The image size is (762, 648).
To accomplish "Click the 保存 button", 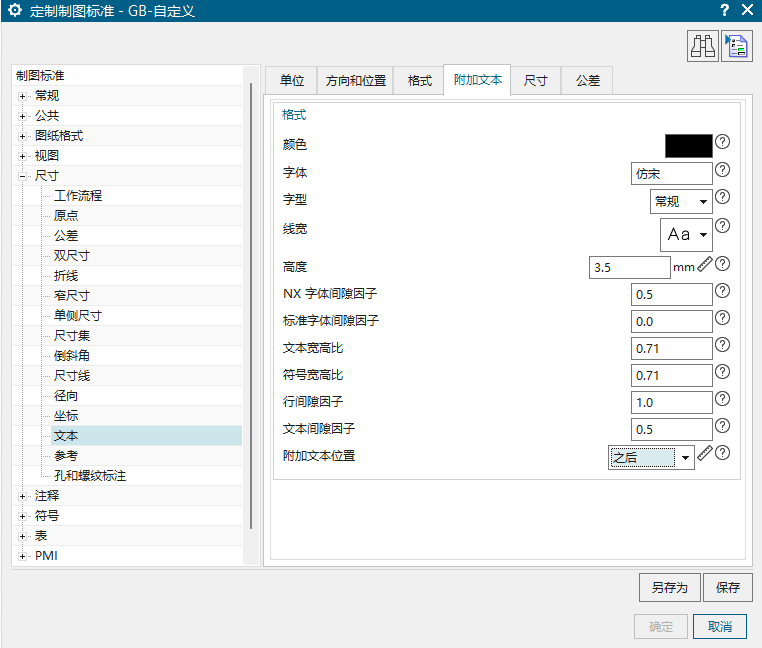I will click(x=727, y=587).
